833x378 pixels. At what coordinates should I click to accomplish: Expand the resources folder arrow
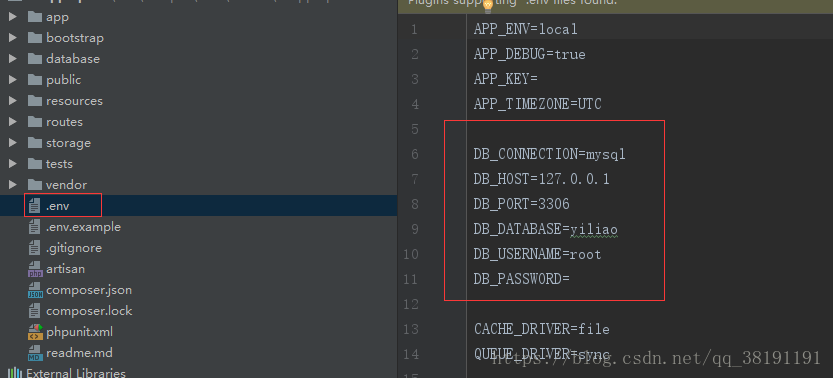coord(13,101)
